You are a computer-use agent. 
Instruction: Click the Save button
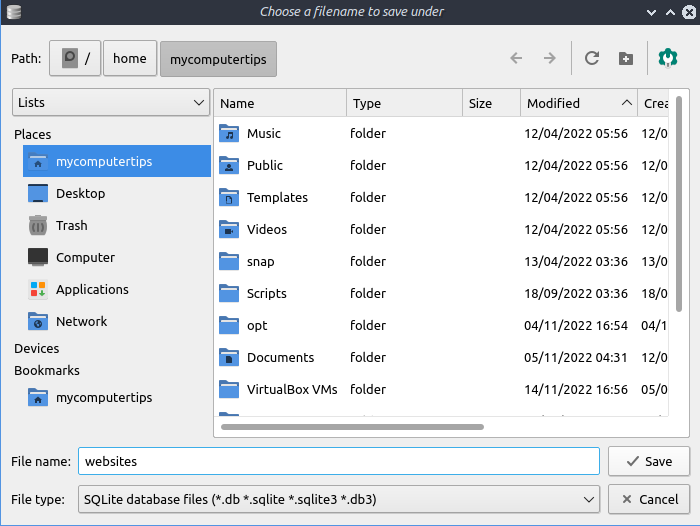(x=649, y=461)
